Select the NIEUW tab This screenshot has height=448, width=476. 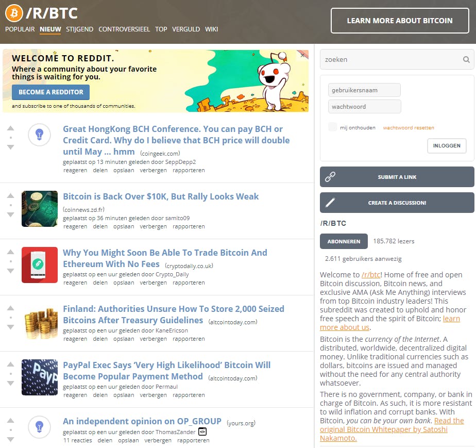(x=50, y=29)
